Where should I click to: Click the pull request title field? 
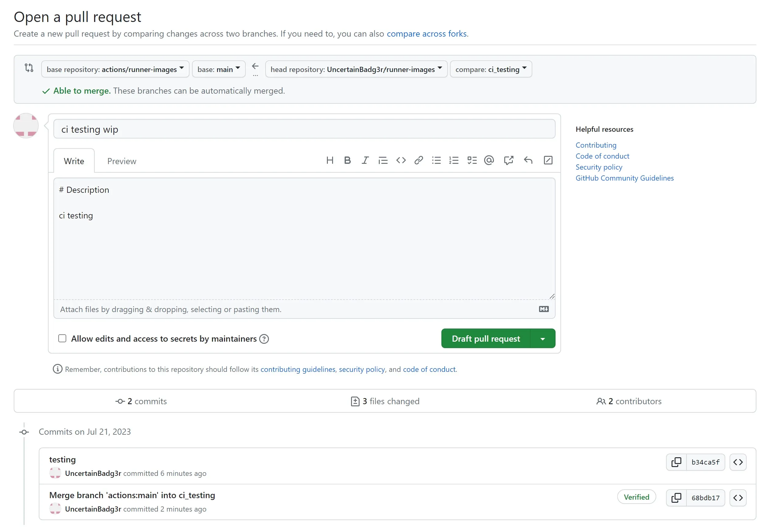point(304,129)
